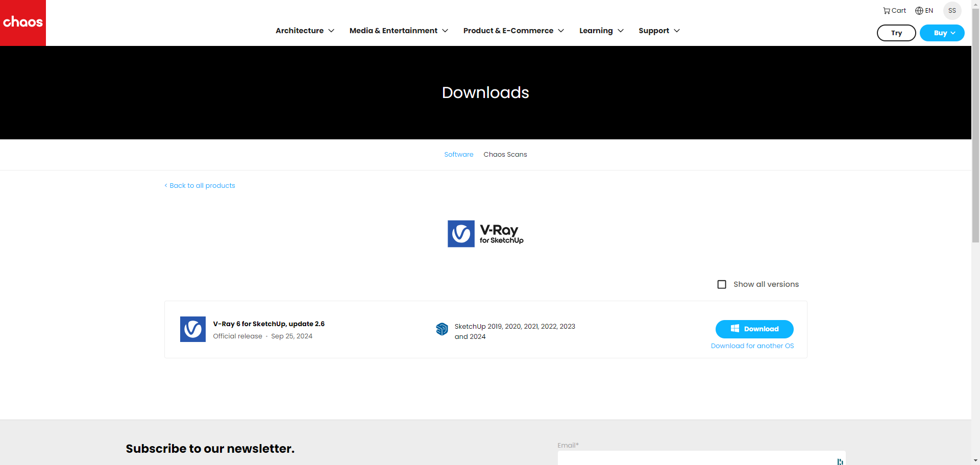Viewport: 980px width, 465px height.
Task: Click the Chaos logo
Action: pos(23,23)
